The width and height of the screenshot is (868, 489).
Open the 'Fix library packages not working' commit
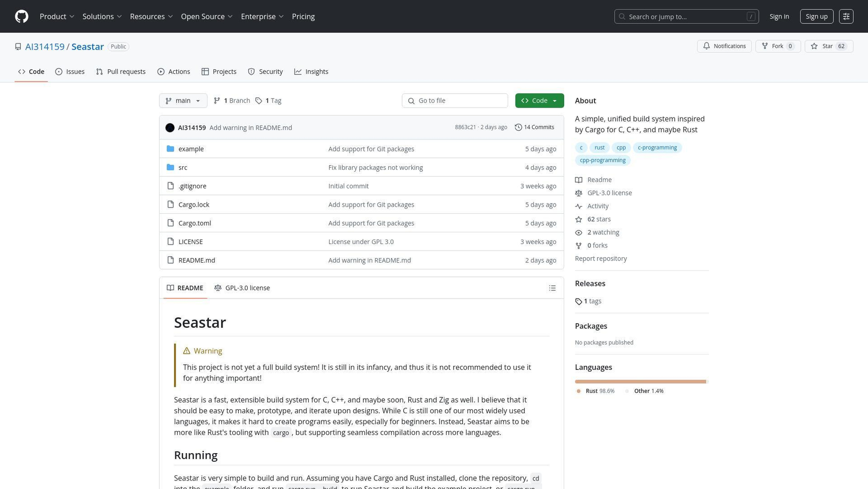click(x=375, y=168)
